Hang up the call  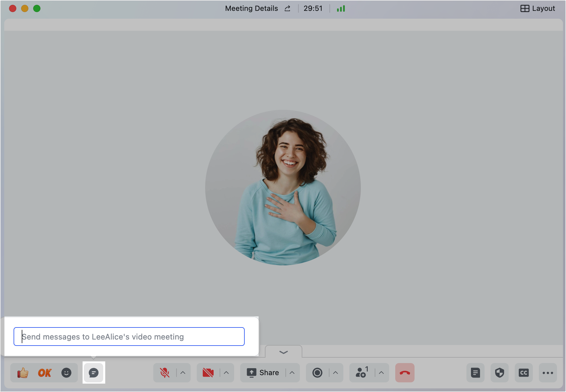click(405, 373)
